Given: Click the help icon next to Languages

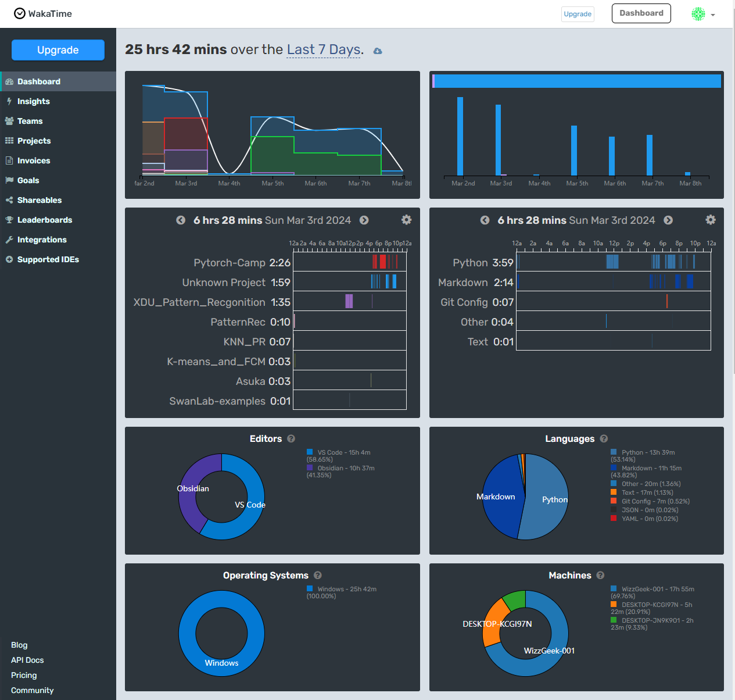Looking at the screenshot, I should coord(604,439).
